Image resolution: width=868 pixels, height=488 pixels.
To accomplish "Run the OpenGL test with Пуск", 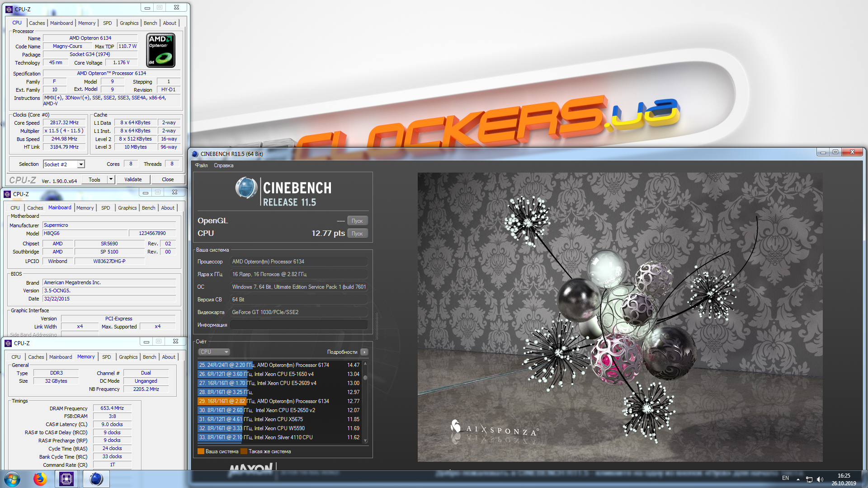I will 357,221.
